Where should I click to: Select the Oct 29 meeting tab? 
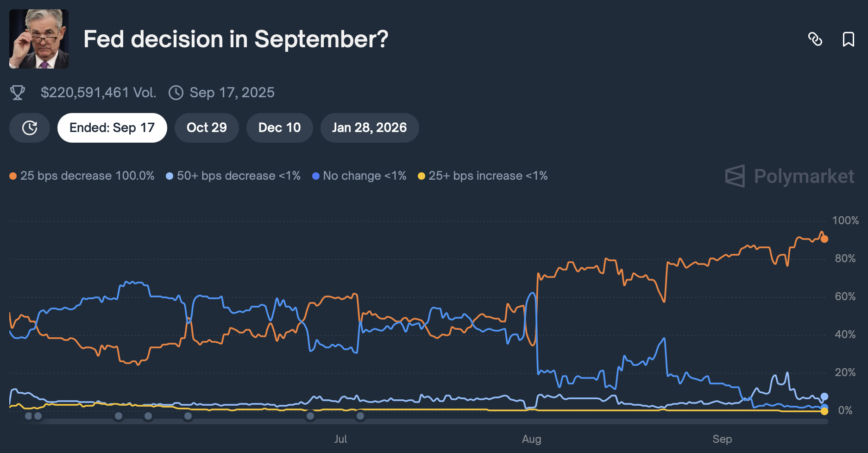207,127
